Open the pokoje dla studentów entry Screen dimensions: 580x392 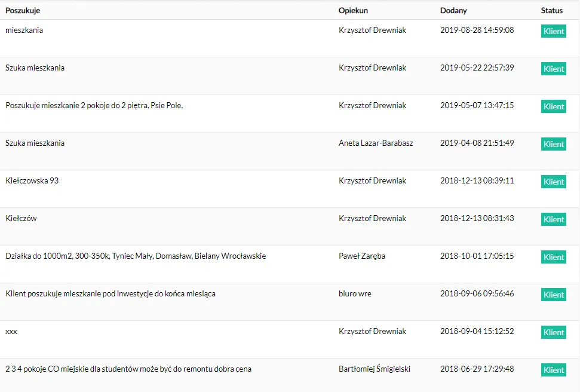(128, 369)
